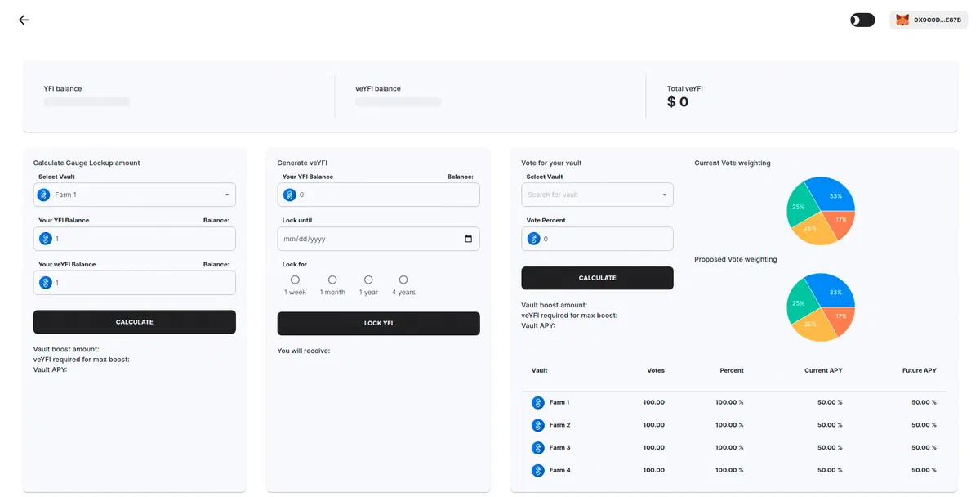Click the blue 33% slice in Current Vote weighting
This screenshot has width=980, height=497.
coord(833,194)
